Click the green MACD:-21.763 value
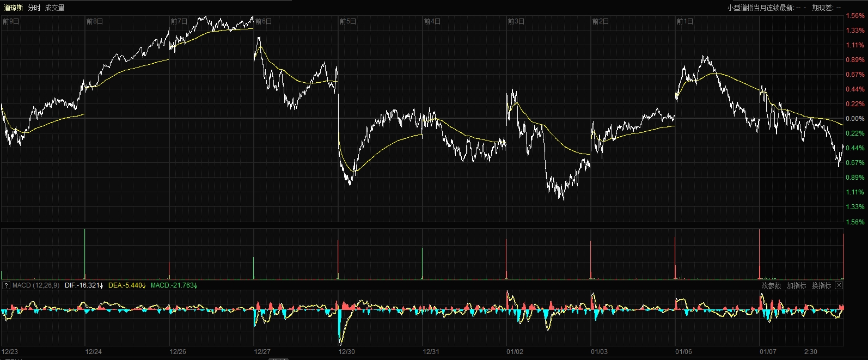868x360 pixels. click(174, 285)
